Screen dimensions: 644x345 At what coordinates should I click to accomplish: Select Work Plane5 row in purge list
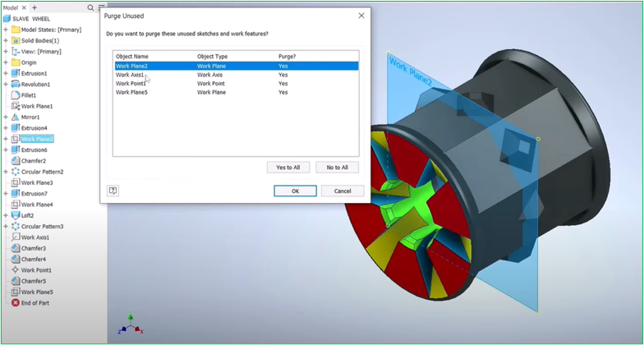[x=237, y=92]
